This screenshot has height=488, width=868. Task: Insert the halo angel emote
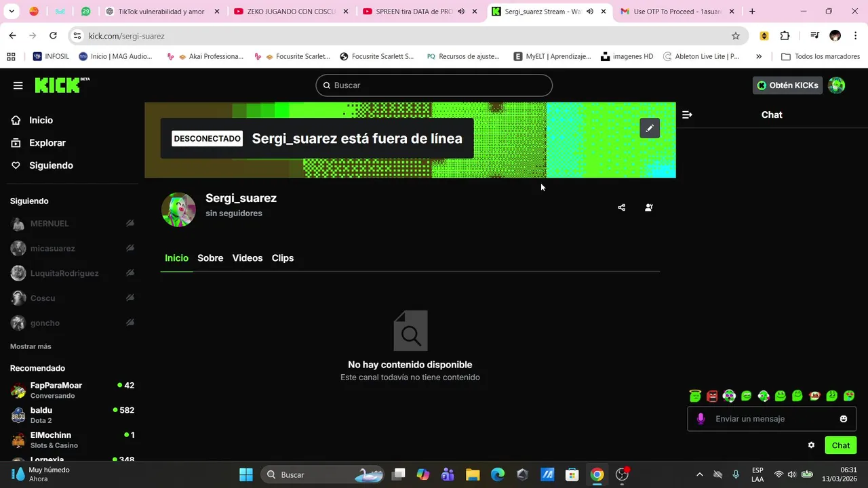(x=695, y=396)
